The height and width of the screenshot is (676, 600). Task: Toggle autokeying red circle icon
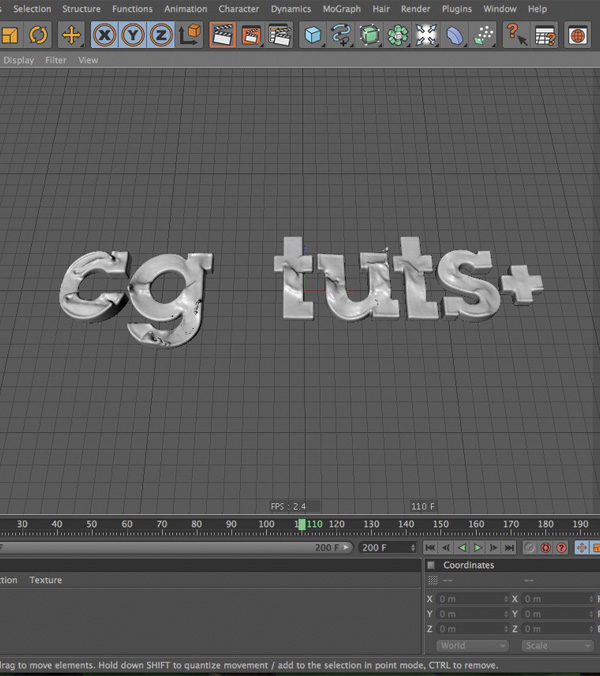point(545,548)
